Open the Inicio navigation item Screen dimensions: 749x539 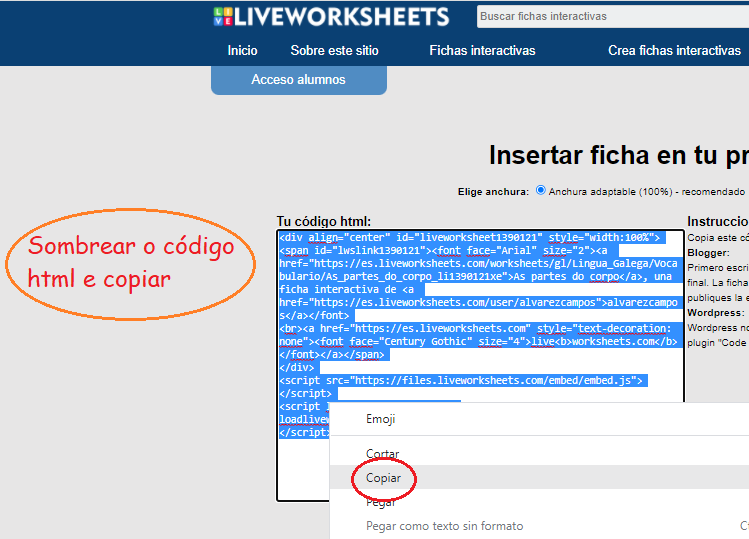[242, 50]
